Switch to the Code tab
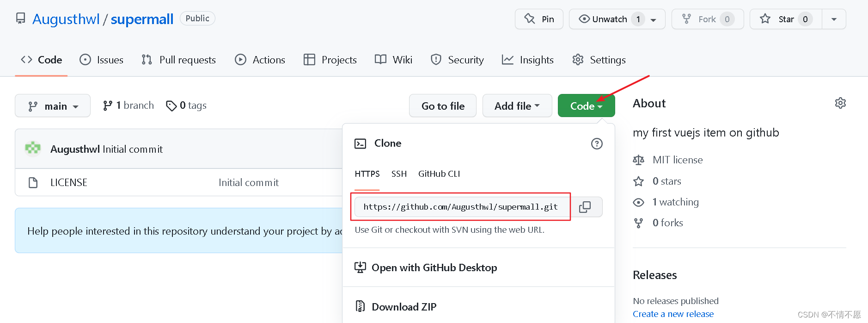868x323 pixels. [41, 60]
